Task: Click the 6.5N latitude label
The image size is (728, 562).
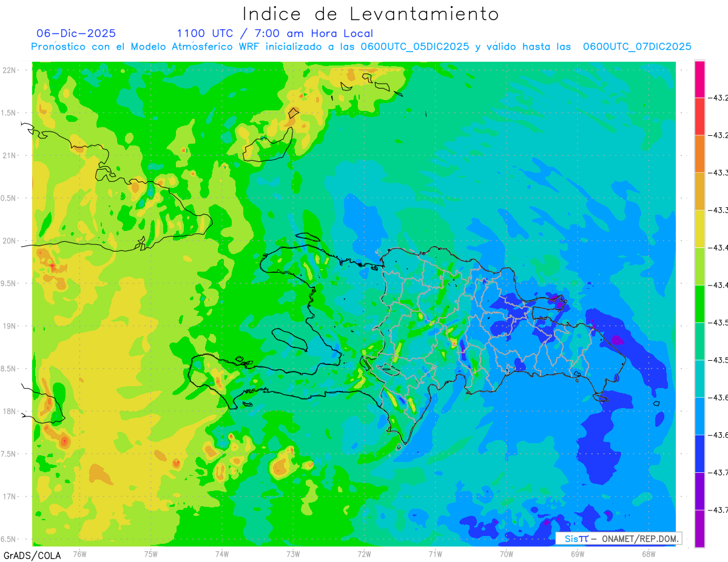Action: pyautogui.click(x=9, y=539)
